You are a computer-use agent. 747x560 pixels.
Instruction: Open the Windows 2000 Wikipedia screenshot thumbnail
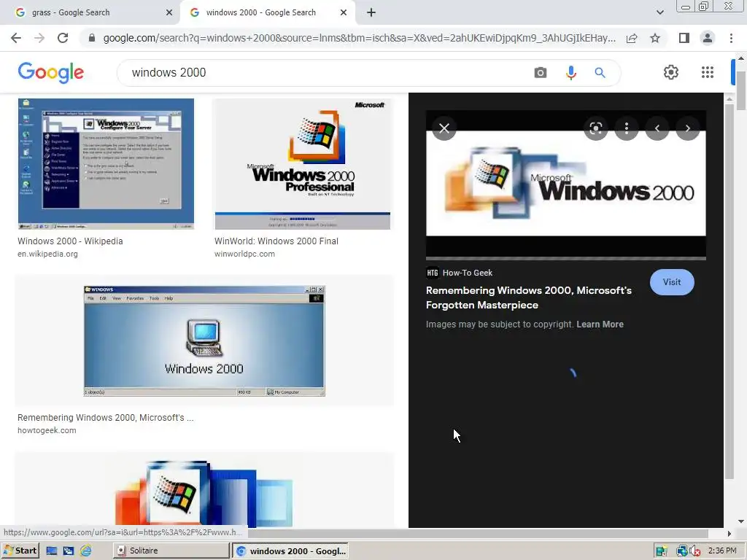[106, 164]
